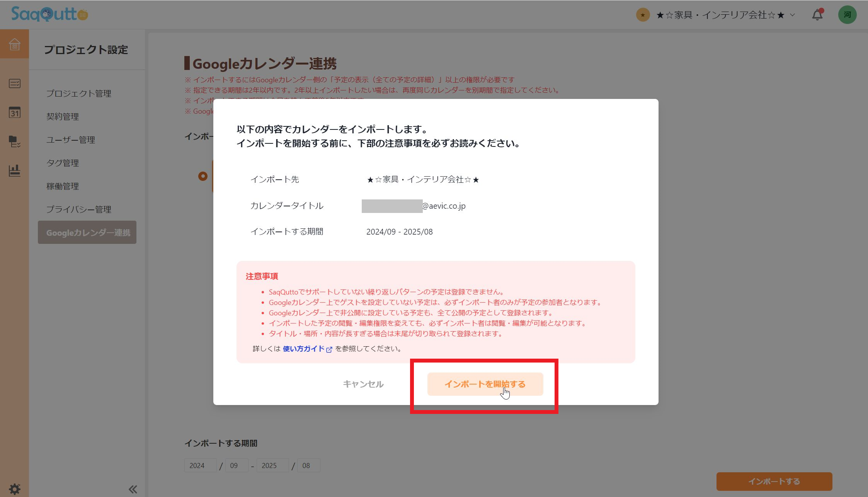This screenshot has height=497, width=868.
Task: Click the 2024 year input field
Action: 200,465
